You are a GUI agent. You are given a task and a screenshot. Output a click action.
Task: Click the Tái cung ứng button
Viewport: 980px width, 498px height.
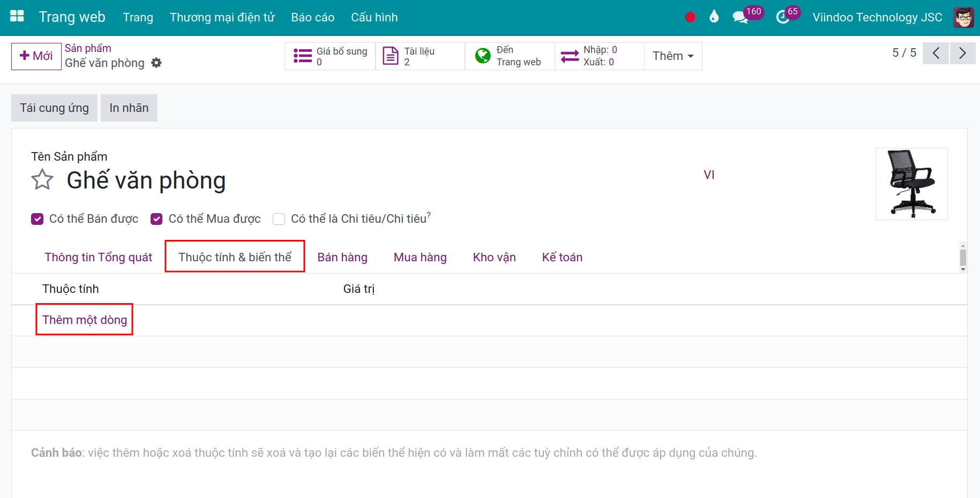pos(55,108)
